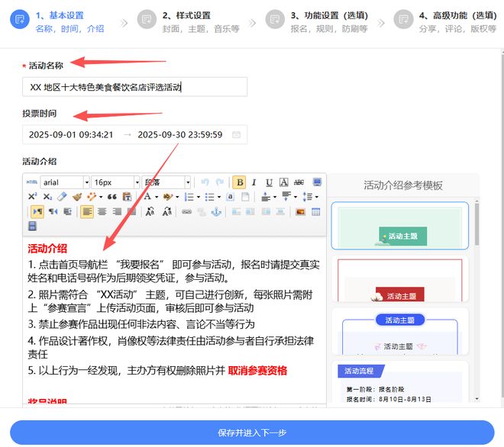Click the 活动名称 input field

(x=134, y=87)
